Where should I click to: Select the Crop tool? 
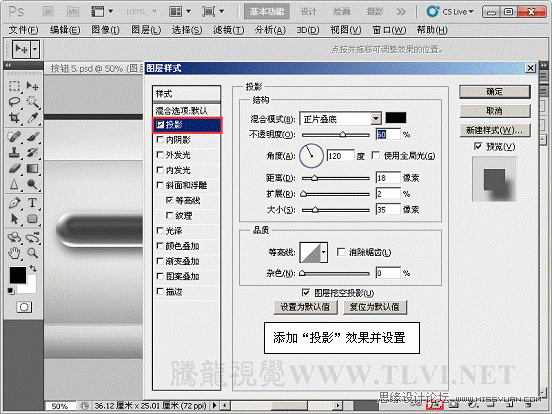pos(14,118)
